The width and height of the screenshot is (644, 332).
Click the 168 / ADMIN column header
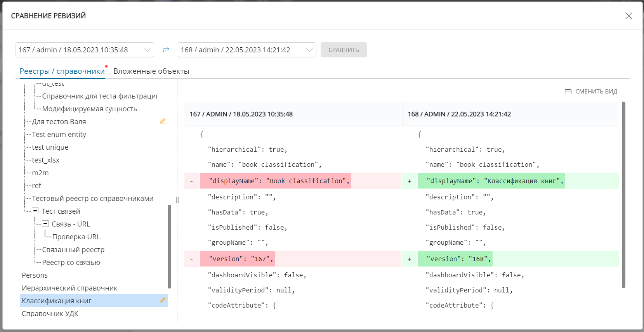tap(510, 114)
